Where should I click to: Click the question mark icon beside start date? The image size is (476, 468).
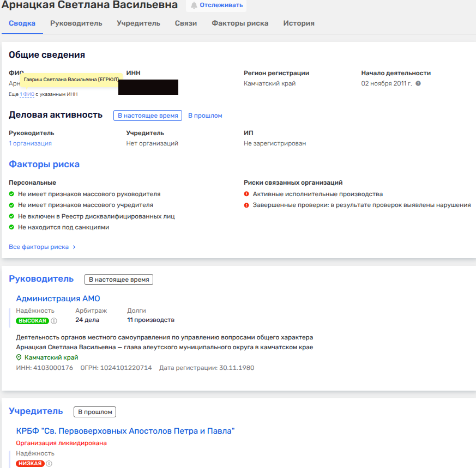[x=418, y=84]
